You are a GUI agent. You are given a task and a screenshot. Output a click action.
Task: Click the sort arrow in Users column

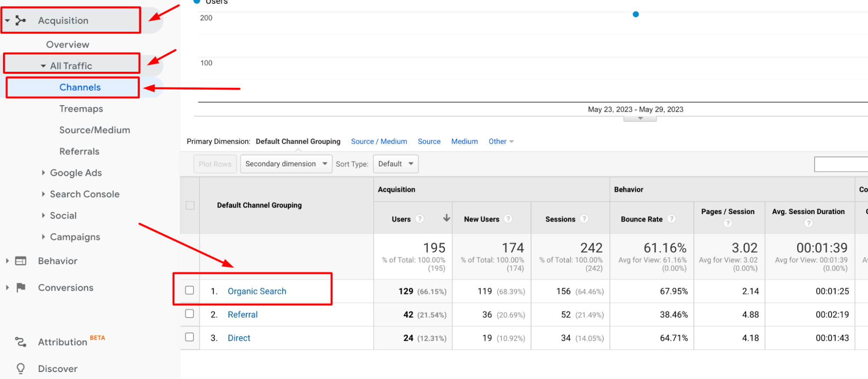tap(446, 218)
